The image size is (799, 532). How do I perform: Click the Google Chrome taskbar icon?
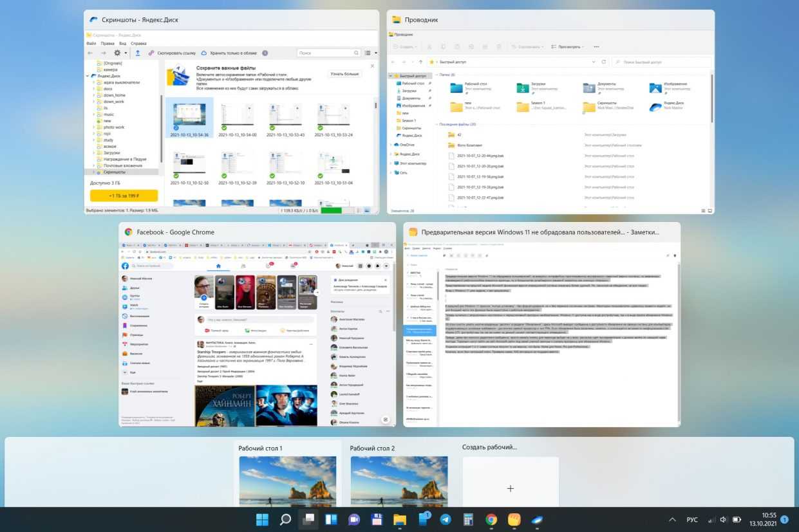pos(491,520)
